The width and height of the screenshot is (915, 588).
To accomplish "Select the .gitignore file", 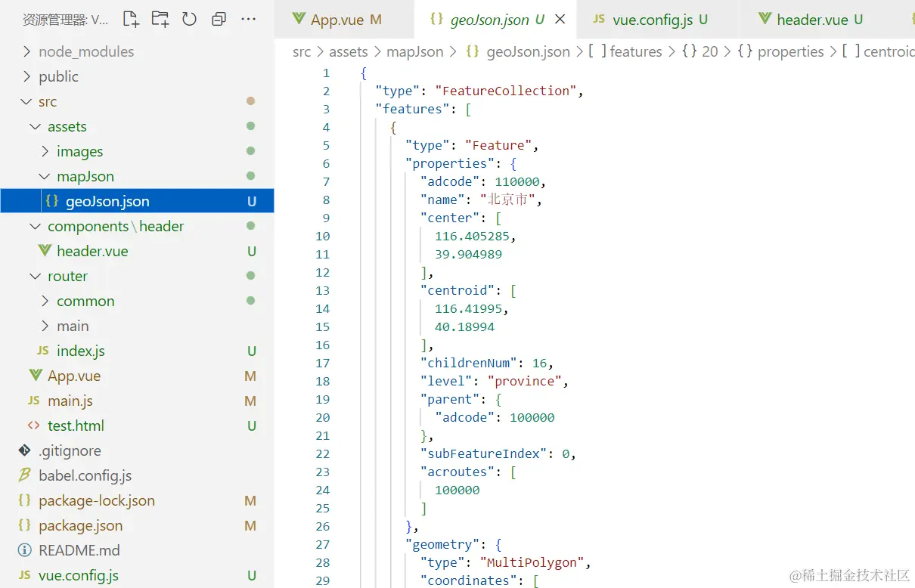I will pyautogui.click(x=68, y=450).
